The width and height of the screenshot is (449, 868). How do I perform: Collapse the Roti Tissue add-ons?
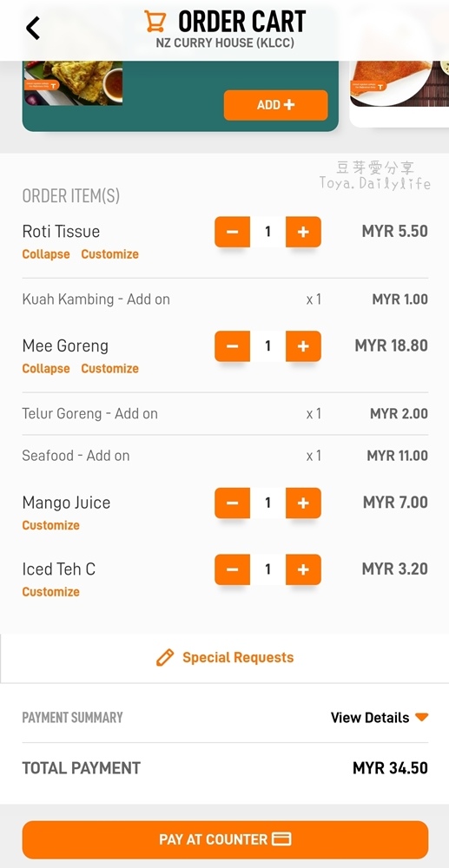(46, 254)
